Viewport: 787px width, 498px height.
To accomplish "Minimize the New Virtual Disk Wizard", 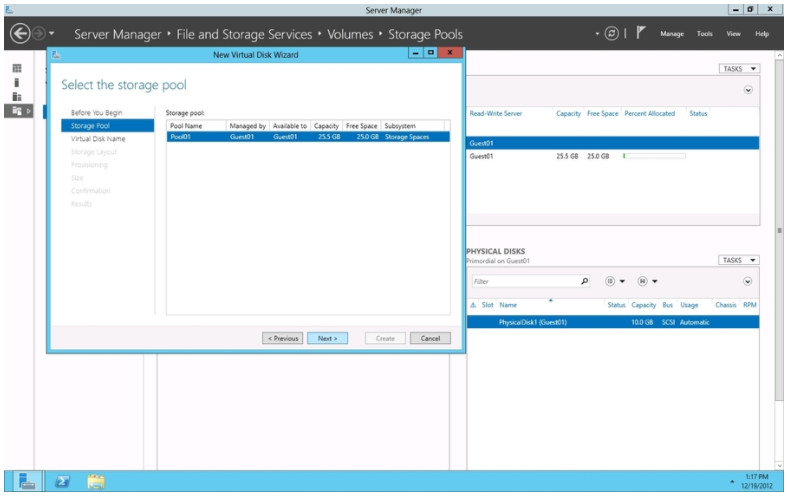I will tap(415, 53).
